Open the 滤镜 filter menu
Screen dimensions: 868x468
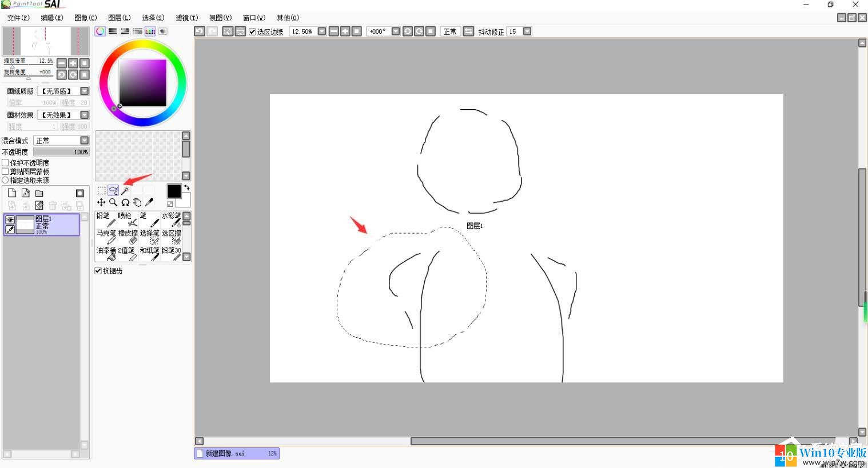tap(186, 18)
